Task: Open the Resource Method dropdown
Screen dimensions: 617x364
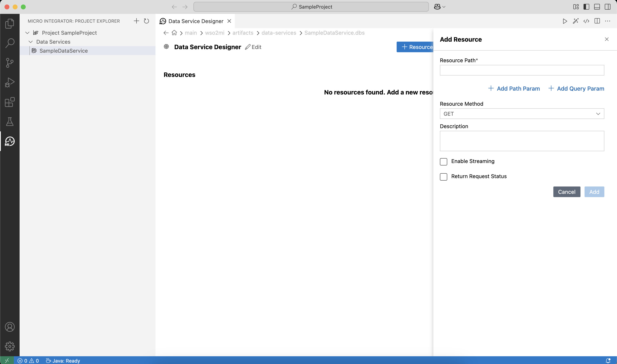Action: click(522, 114)
